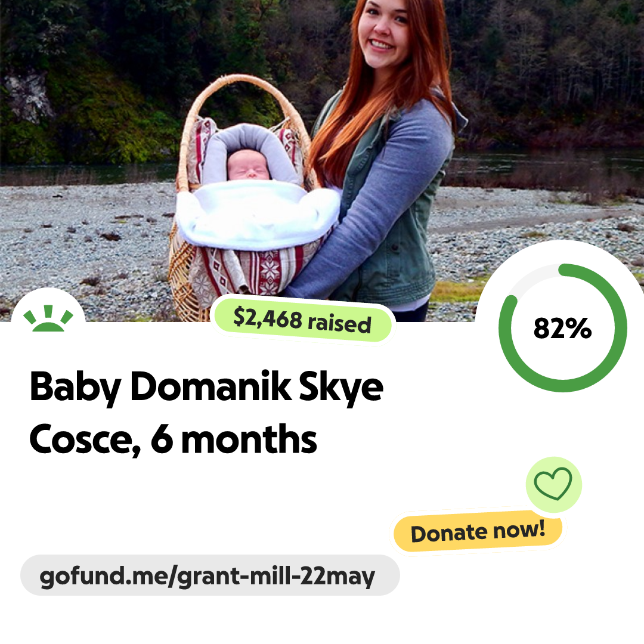Click the Donate now! button
The image size is (644, 644).
click(478, 531)
